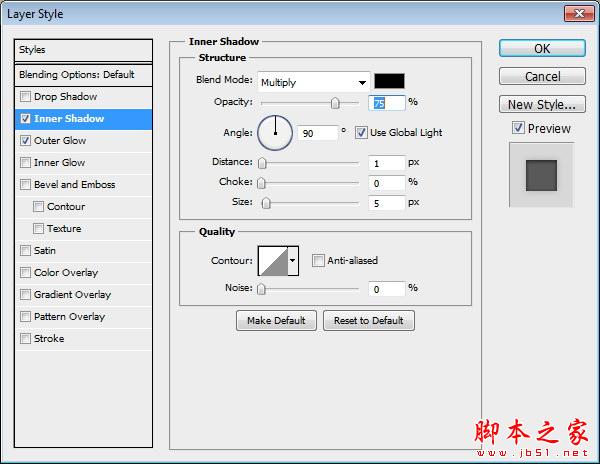The width and height of the screenshot is (600, 464).
Task: Tick the Contour sub-option checkbox
Action: 38,207
